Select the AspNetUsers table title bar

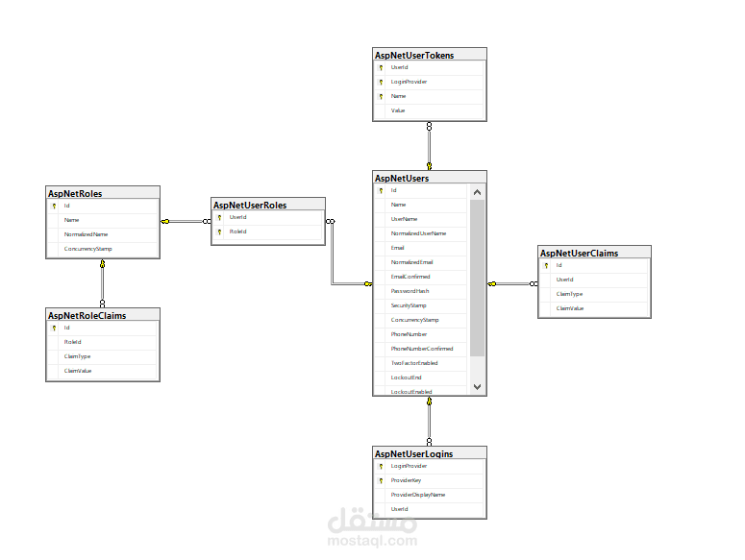click(430, 178)
